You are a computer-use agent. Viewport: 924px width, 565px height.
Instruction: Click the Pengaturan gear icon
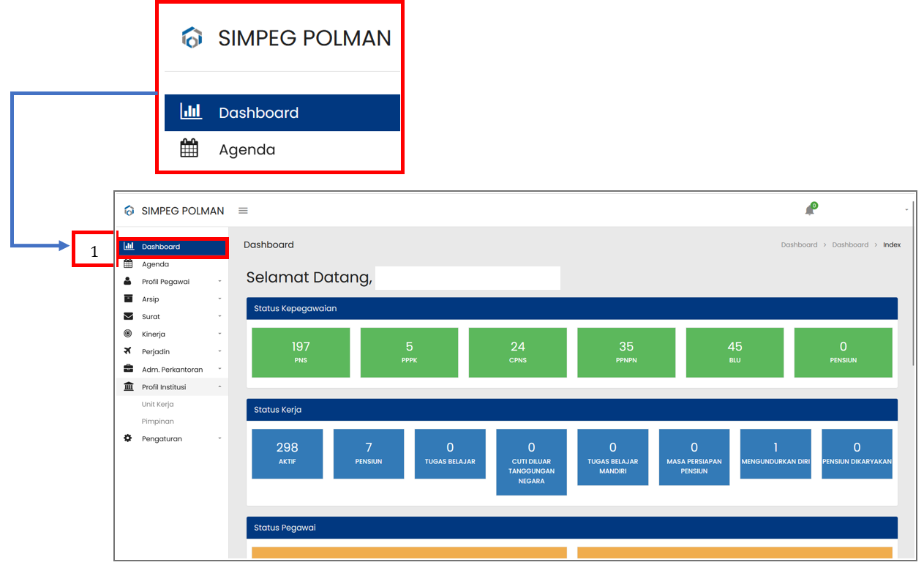tap(128, 438)
